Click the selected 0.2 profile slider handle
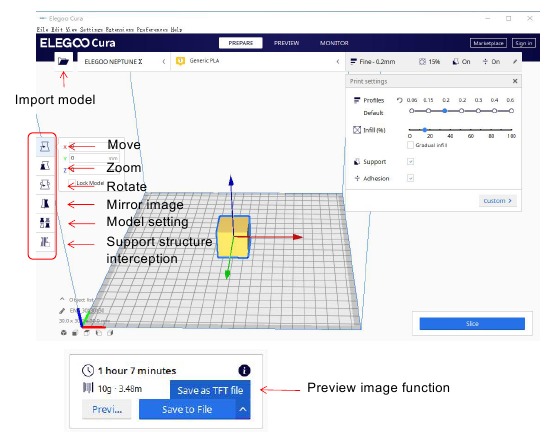Viewport: 551px width, 436px height. point(445,111)
